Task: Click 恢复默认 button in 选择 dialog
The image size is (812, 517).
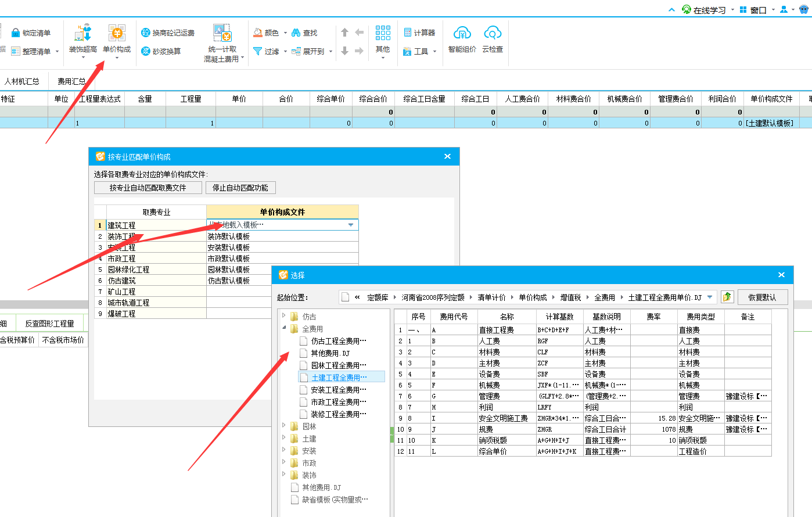Action: click(762, 297)
